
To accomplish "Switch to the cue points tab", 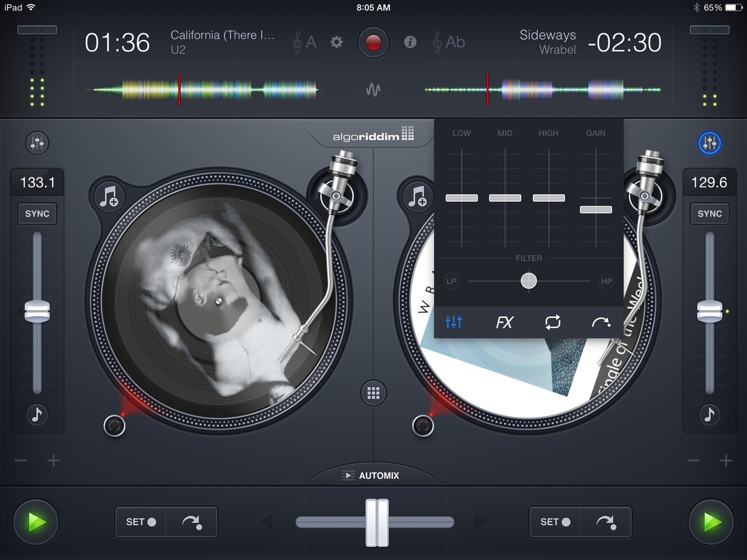I will tap(601, 322).
